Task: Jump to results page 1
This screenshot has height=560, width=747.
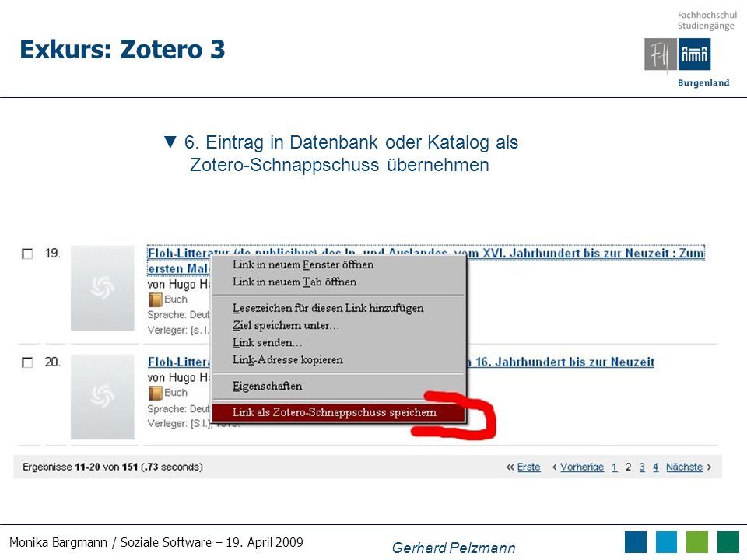Action: tap(615, 467)
